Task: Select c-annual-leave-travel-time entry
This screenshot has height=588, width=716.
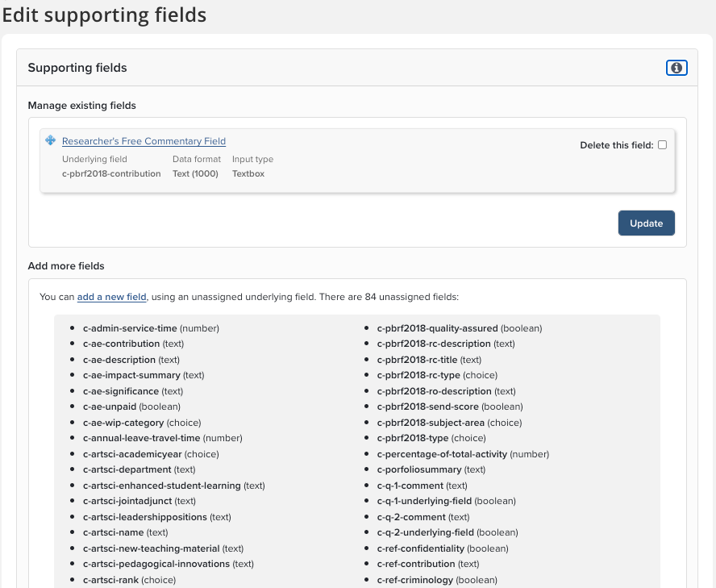Action: (x=141, y=438)
